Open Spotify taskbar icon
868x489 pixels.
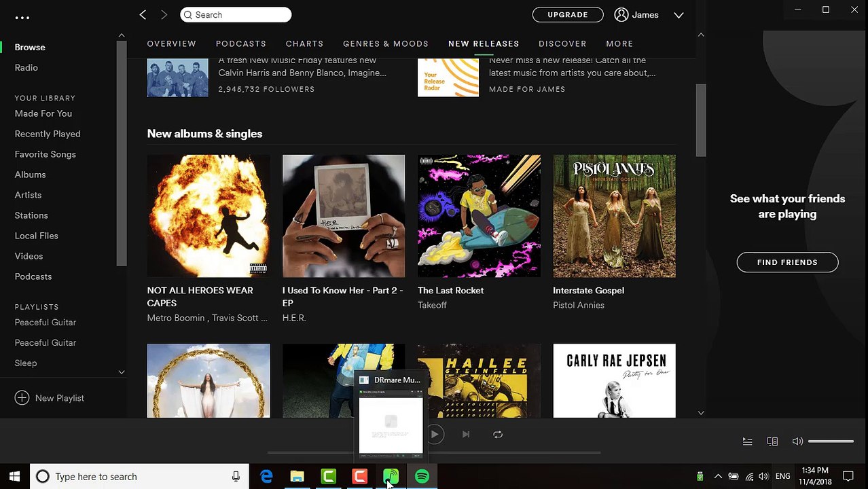point(422,477)
